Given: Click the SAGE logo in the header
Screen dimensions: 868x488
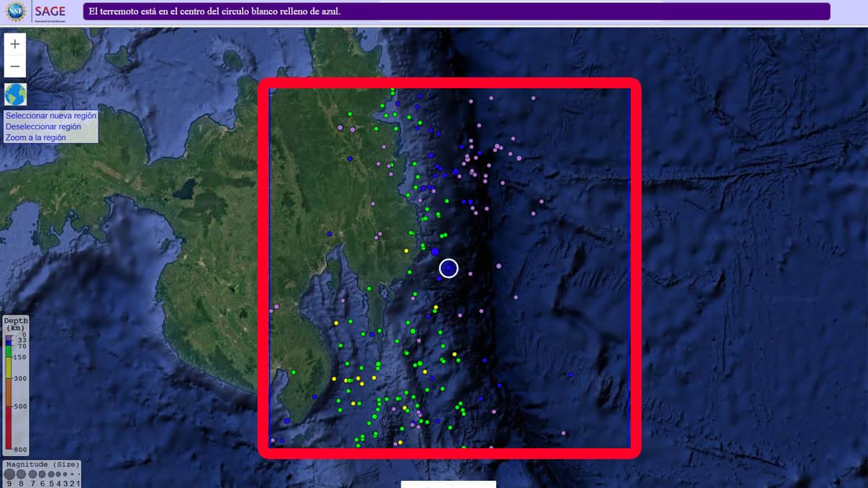Looking at the screenshot, I should point(49,12).
